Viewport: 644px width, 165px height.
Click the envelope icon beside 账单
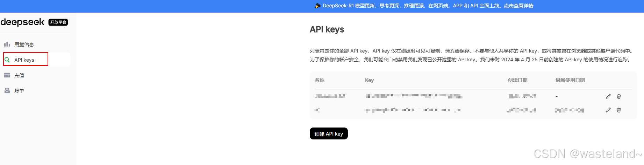(x=7, y=90)
